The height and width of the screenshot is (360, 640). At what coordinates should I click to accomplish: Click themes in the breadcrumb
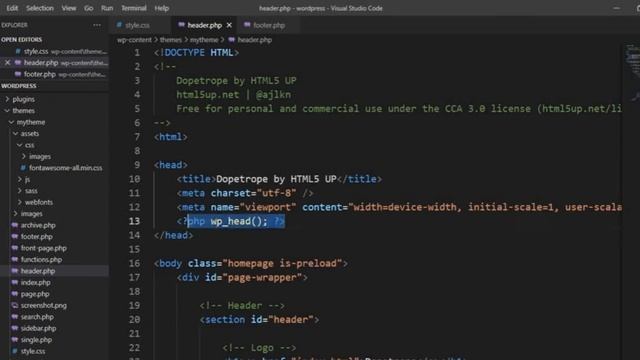(171, 40)
